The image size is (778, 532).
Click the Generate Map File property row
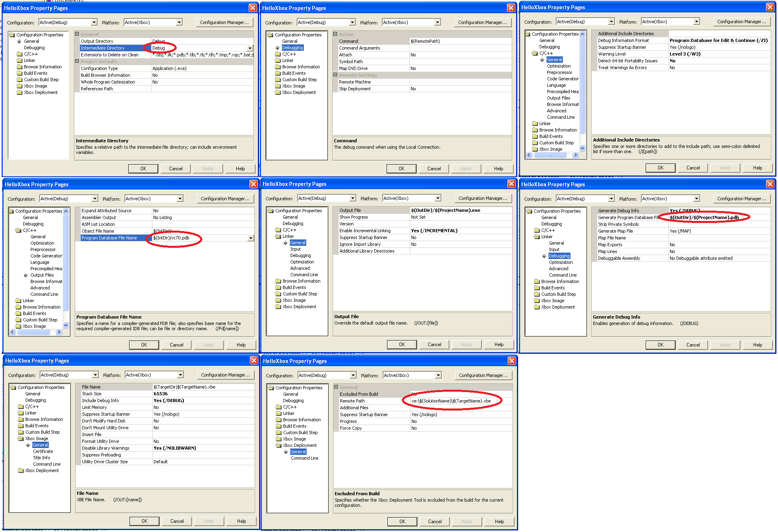tap(681, 231)
